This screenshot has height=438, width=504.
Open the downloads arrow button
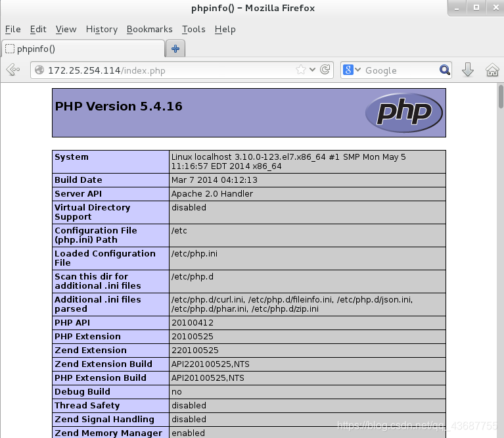[x=468, y=70]
